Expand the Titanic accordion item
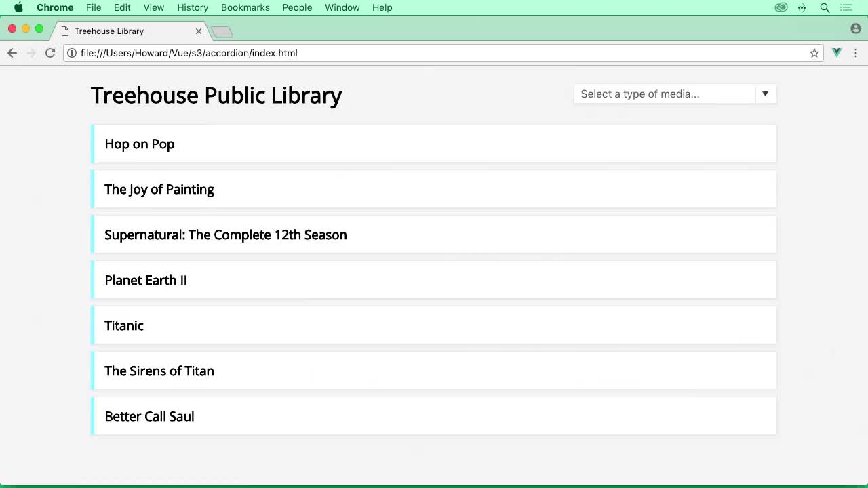 tap(434, 325)
